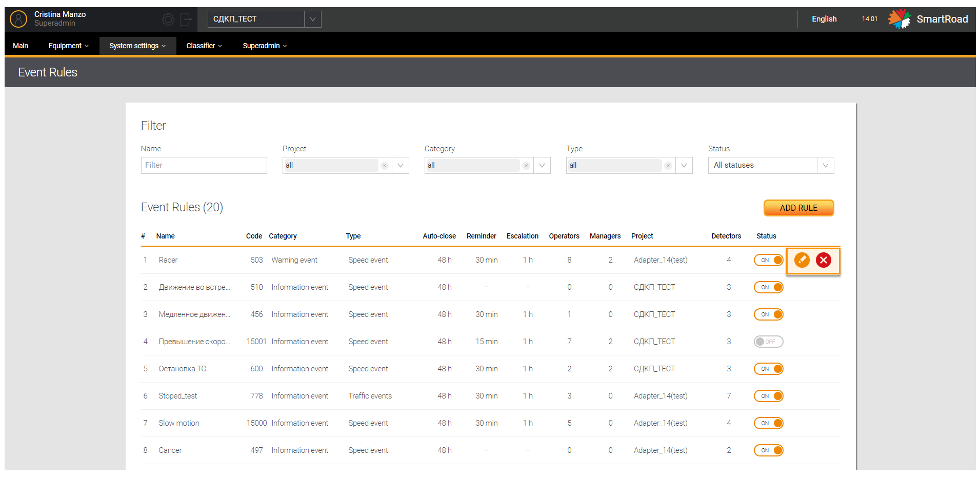
Task: Sort by Managers column header
Action: [605, 236]
